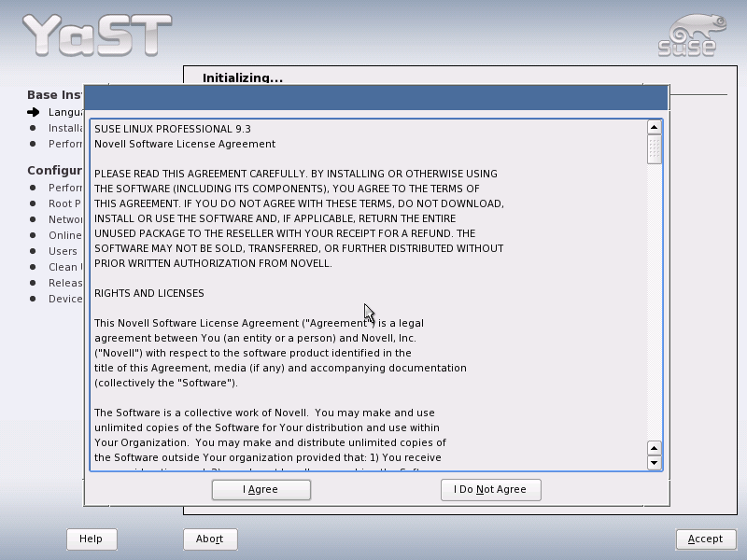Click the "SUSE LINUX PROFESSIONAL 9.3" title line

click(173, 129)
